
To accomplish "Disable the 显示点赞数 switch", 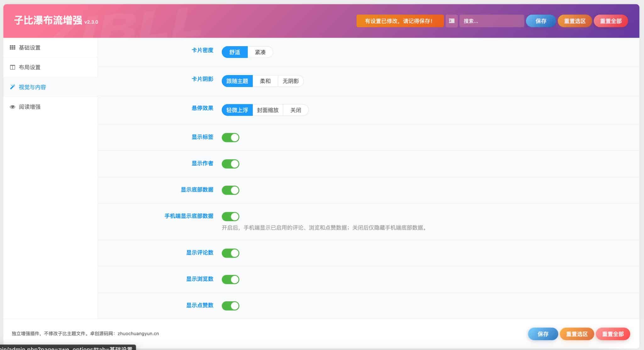I will click(230, 306).
